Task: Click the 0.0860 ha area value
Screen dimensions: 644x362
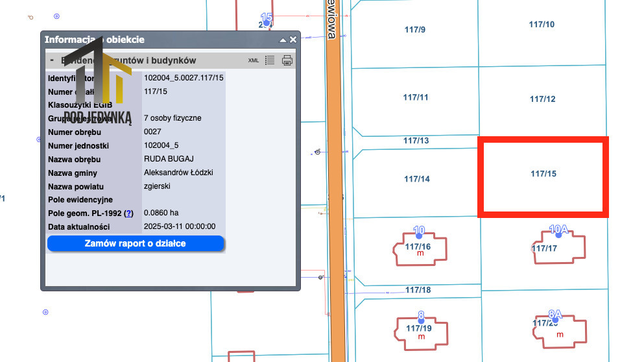Action: coord(161,213)
